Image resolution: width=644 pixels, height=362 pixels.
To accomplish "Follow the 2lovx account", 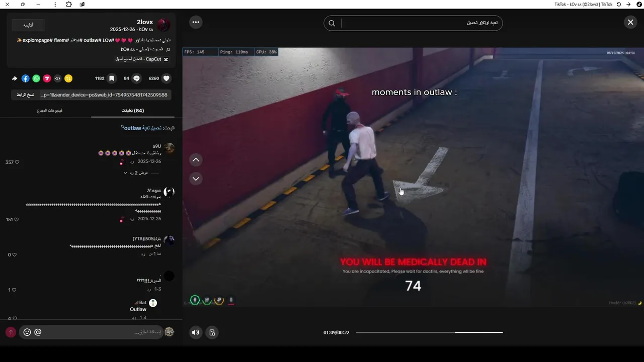I will point(28,25).
